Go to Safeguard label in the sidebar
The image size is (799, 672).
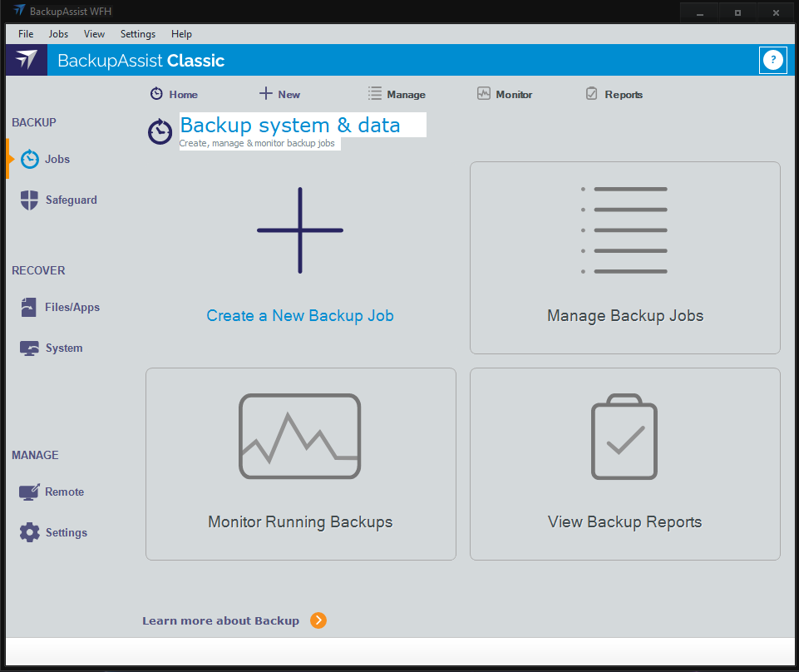[x=72, y=200]
